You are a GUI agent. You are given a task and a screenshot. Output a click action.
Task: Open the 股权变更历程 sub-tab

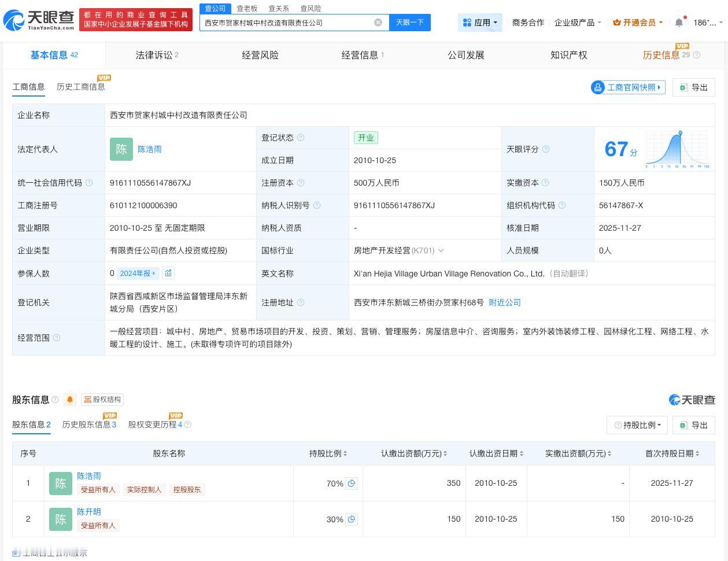point(155,425)
